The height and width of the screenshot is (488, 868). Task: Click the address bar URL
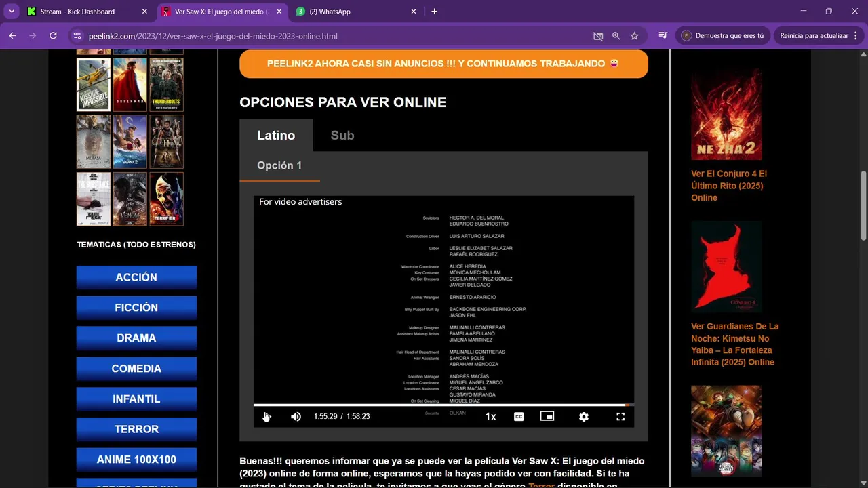[212, 36]
